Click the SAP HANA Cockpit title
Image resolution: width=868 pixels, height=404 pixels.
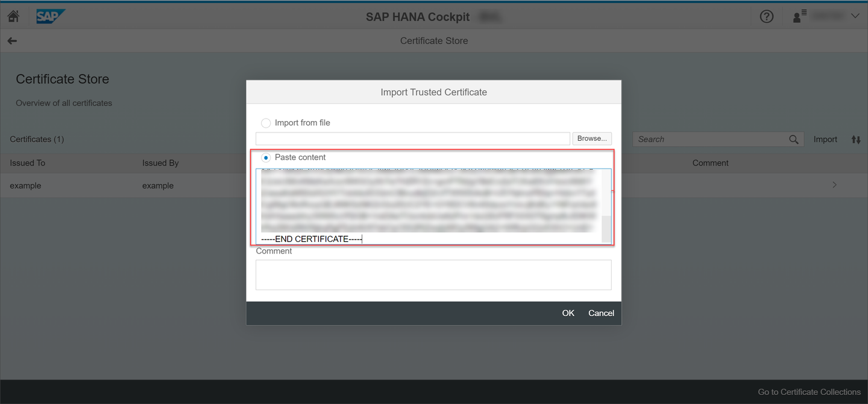coord(417,17)
